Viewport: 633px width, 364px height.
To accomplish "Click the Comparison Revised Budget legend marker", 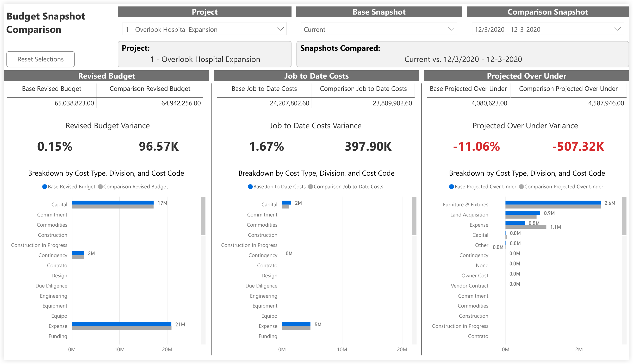I will 100,187.
